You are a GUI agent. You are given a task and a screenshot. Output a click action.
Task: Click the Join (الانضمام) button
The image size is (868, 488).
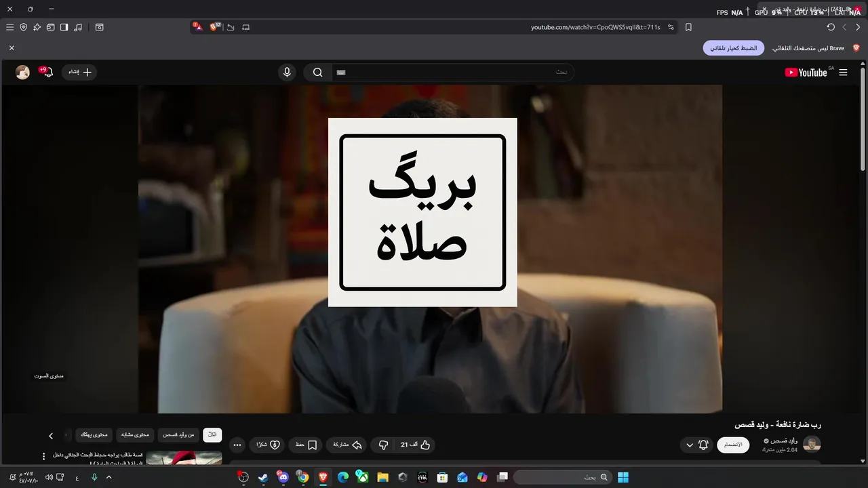click(733, 445)
